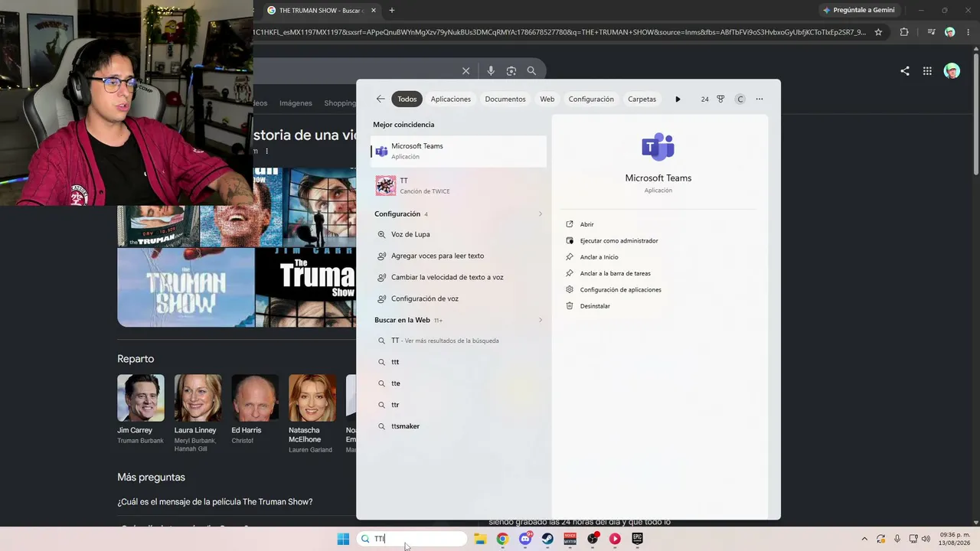980x551 pixels.
Task: Open the Imágenes tab in Google results
Action: coord(296,103)
